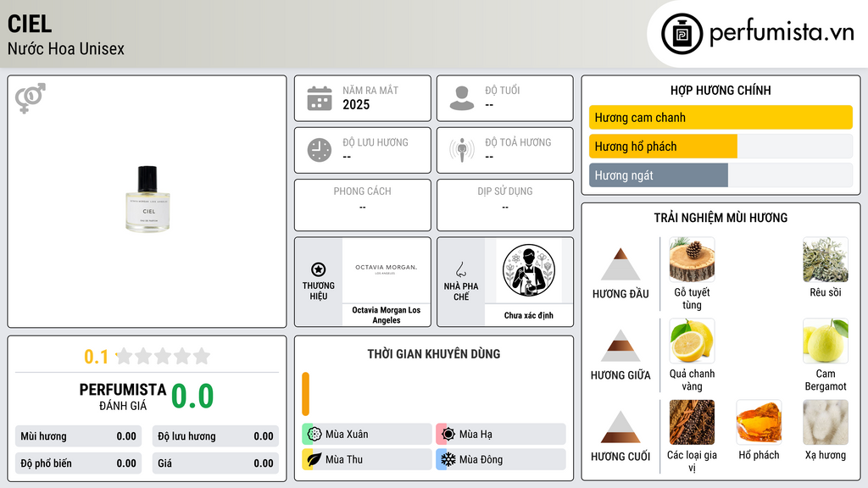Click the CIEL perfume bottle photo

(147, 198)
